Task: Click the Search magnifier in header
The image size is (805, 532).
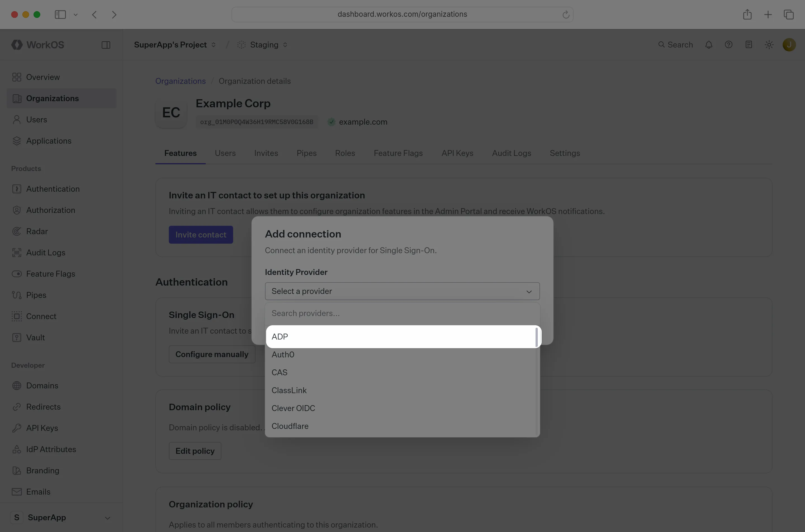Action: pos(675,45)
